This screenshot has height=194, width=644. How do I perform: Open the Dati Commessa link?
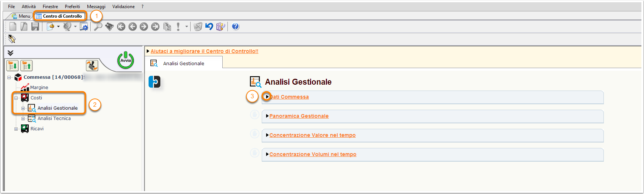(x=289, y=97)
